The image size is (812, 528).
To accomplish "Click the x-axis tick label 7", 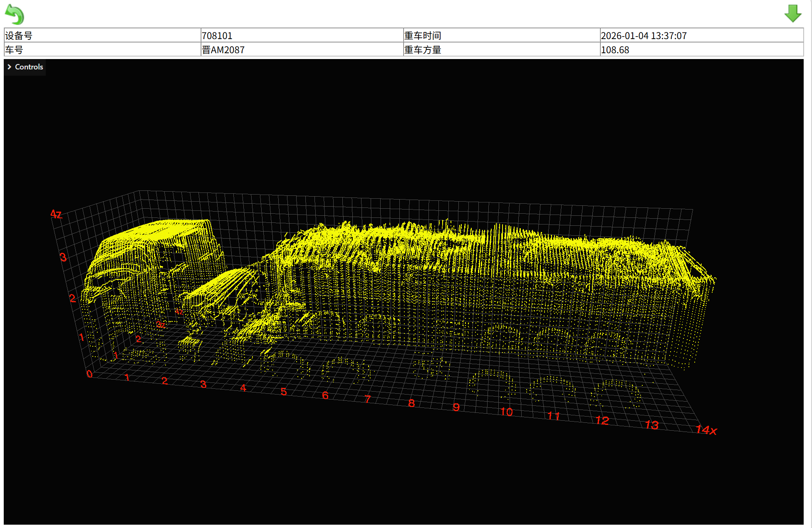I will (x=367, y=399).
